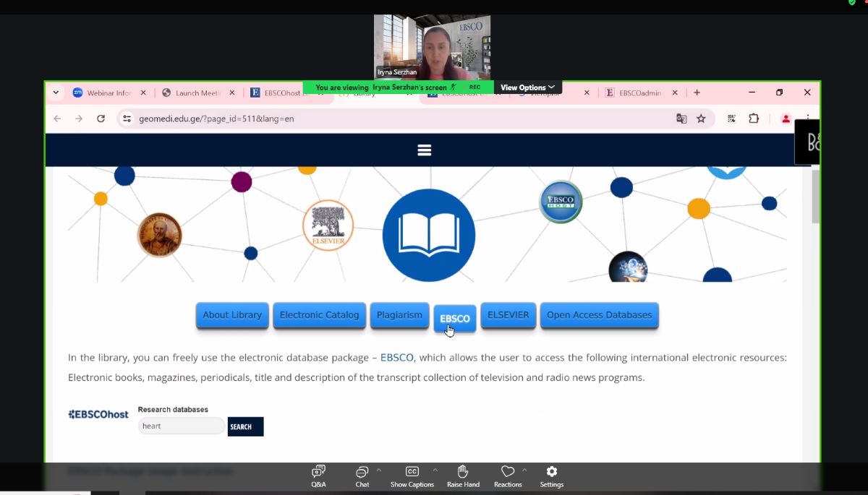Open the hamburger menu on the website

coord(425,150)
